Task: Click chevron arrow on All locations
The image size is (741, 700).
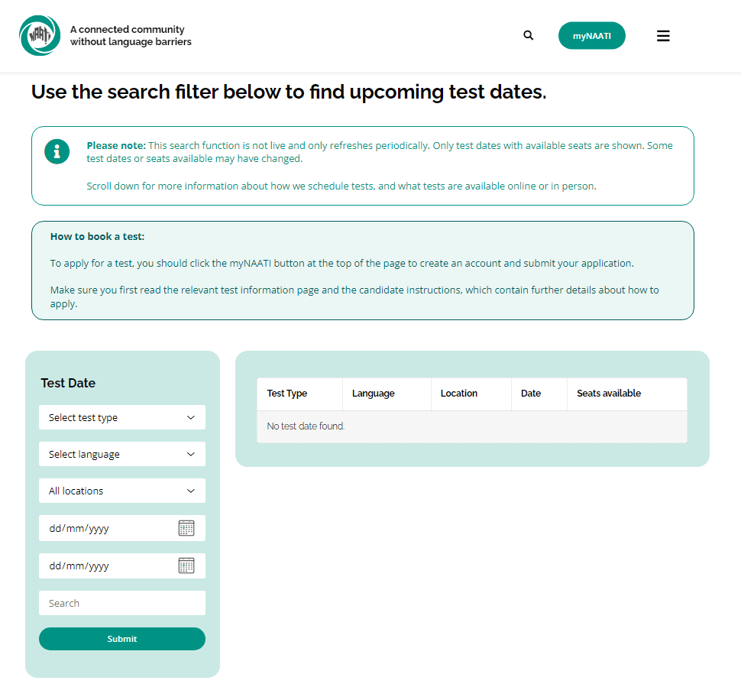Action: 191,491
